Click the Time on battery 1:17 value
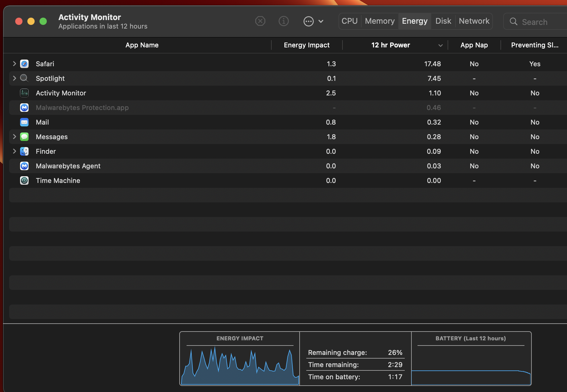The image size is (567, 392). point(395,377)
